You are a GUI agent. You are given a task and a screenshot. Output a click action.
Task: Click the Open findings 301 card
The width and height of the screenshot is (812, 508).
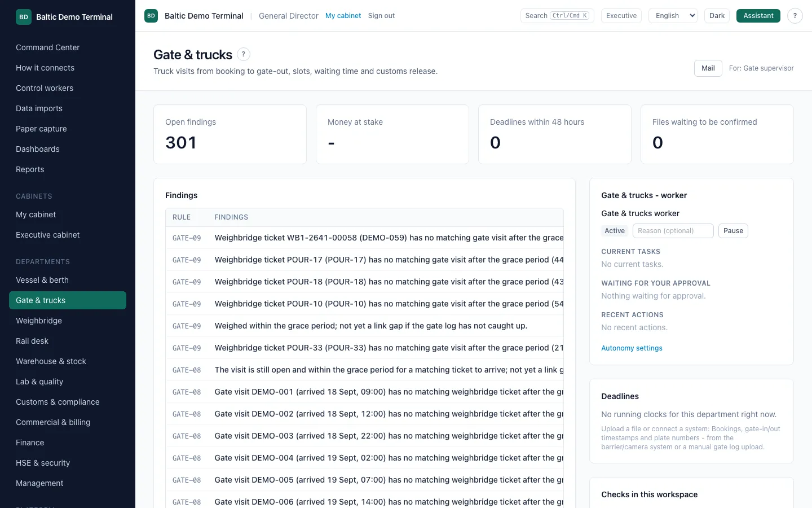(x=230, y=134)
